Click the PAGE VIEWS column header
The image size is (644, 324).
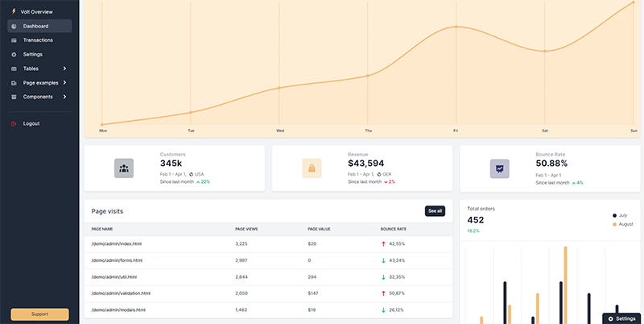pos(246,229)
